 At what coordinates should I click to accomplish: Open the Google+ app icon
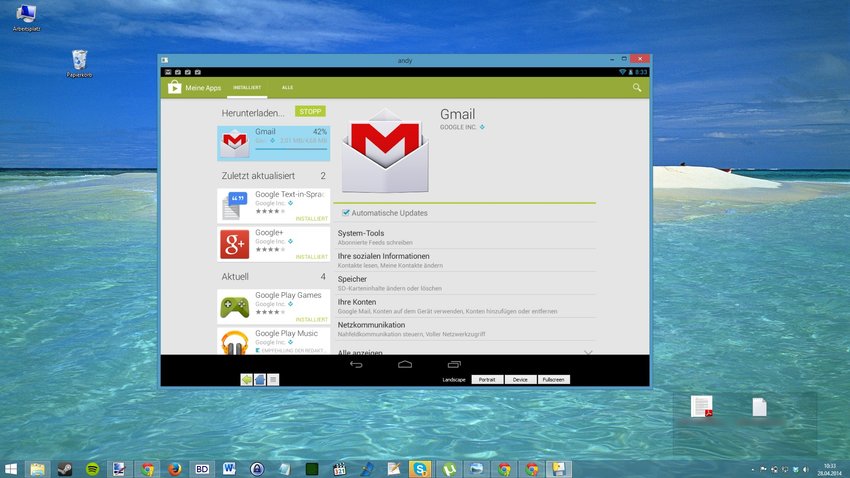(x=235, y=244)
